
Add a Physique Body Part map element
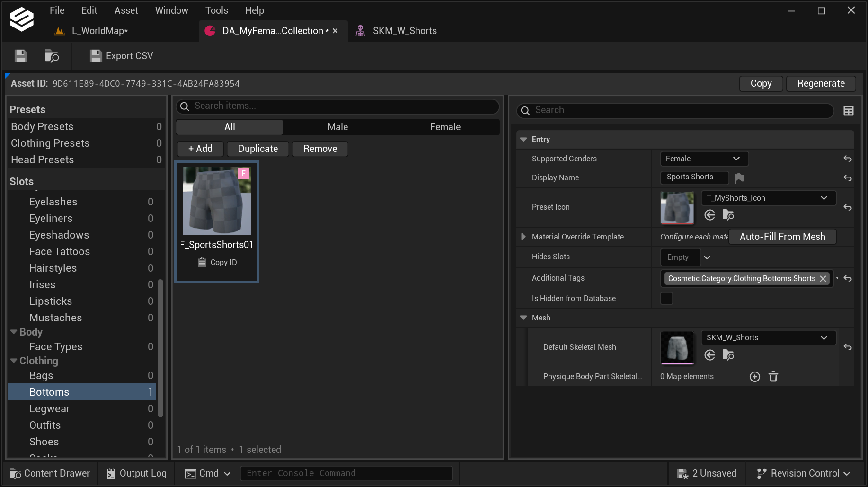[755, 377]
